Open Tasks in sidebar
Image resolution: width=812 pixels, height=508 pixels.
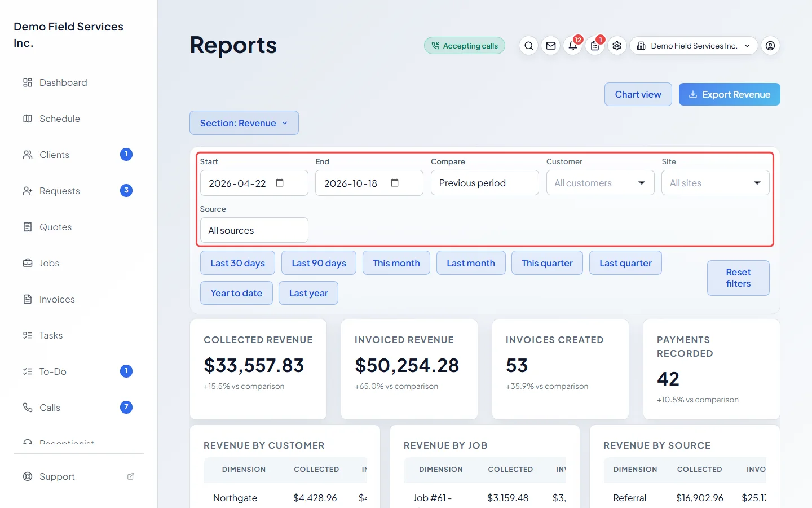point(78,335)
